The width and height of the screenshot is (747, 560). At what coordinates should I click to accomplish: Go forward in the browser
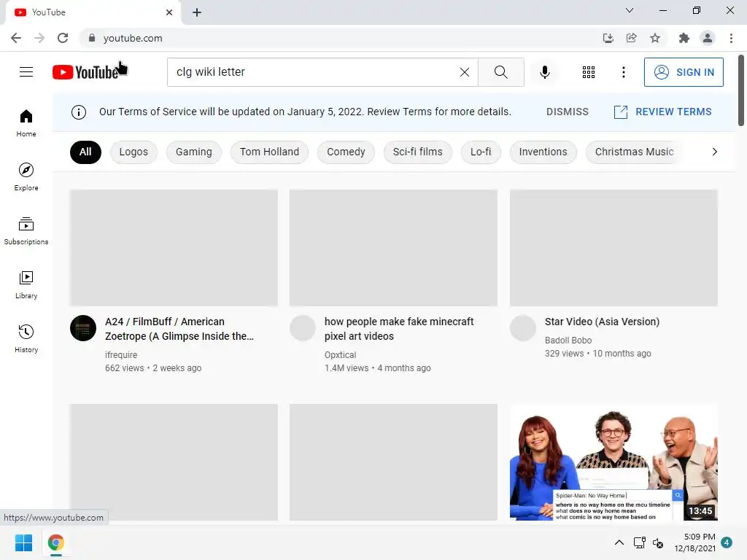click(39, 38)
